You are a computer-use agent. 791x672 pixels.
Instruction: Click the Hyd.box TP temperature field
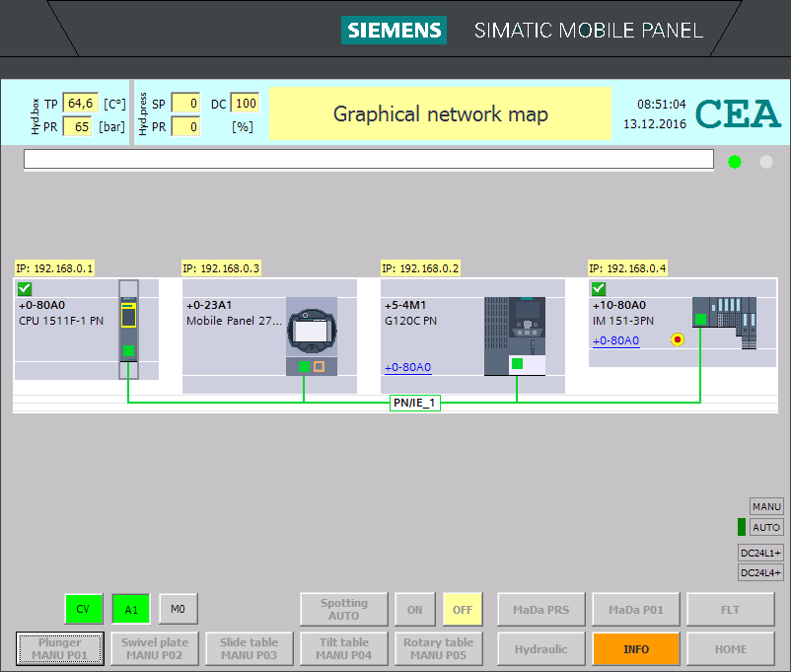click(80, 104)
